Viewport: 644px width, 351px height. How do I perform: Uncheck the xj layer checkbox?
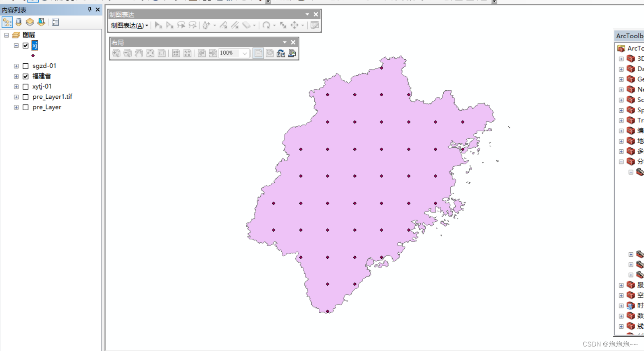pos(25,46)
